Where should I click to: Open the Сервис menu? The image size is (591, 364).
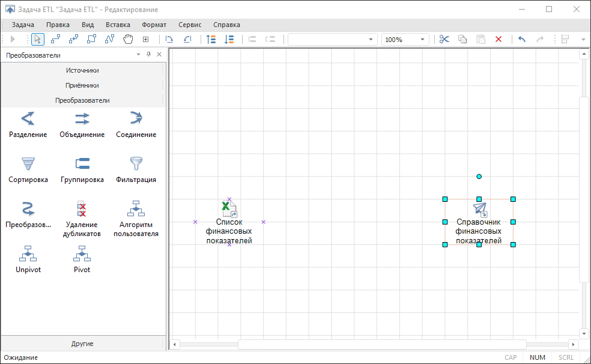pos(190,25)
